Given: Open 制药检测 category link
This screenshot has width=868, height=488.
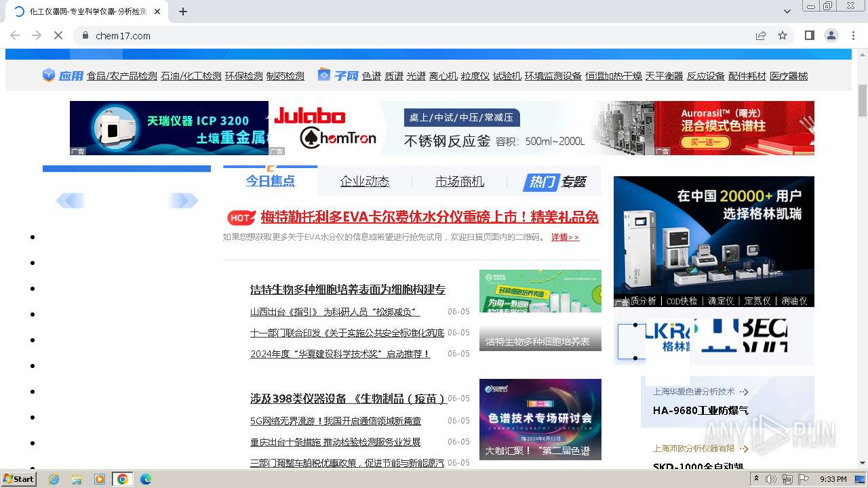Looking at the screenshot, I should coord(285,76).
